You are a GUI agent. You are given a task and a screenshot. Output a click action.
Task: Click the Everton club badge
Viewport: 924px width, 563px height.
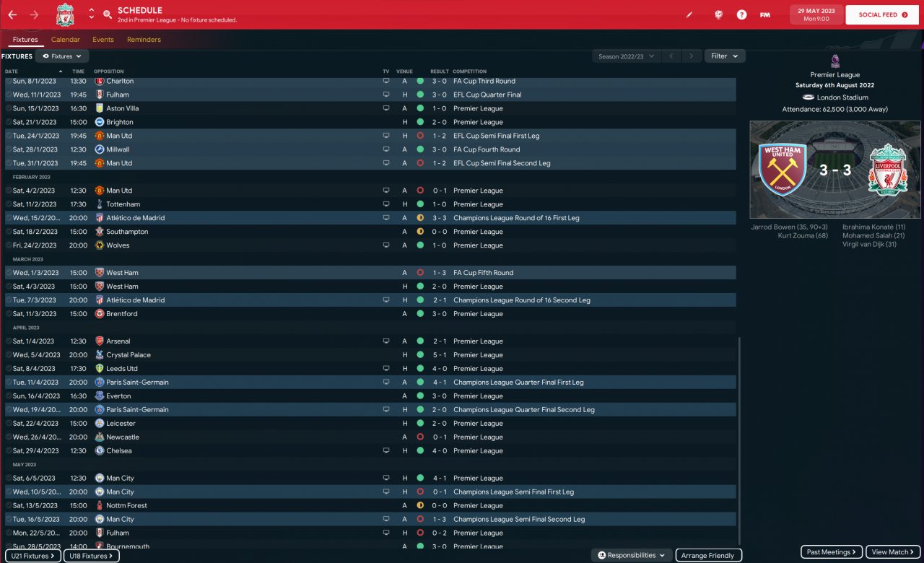(x=100, y=396)
